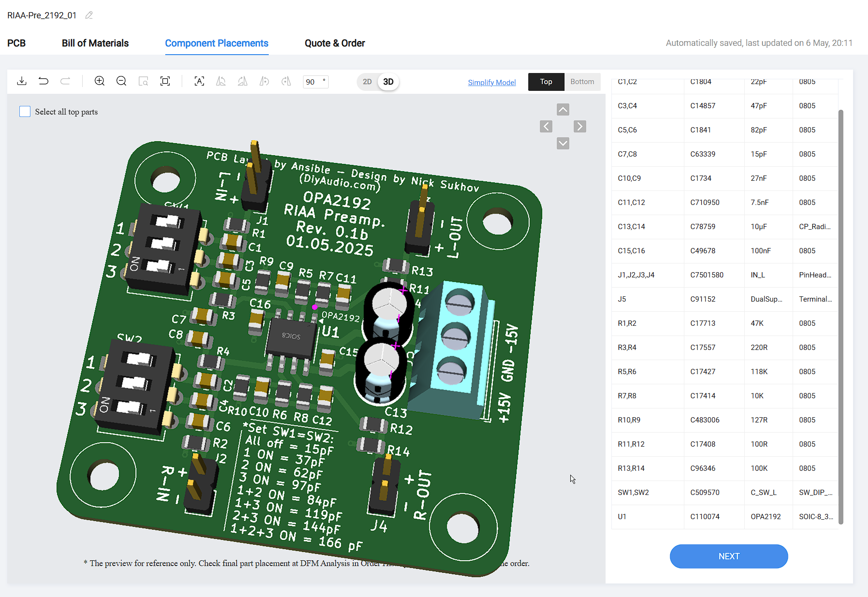Image resolution: width=868 pixels, height=597 pixels.
Task: Click the CP_Radi... footprint cell
Action: point(815,227)
